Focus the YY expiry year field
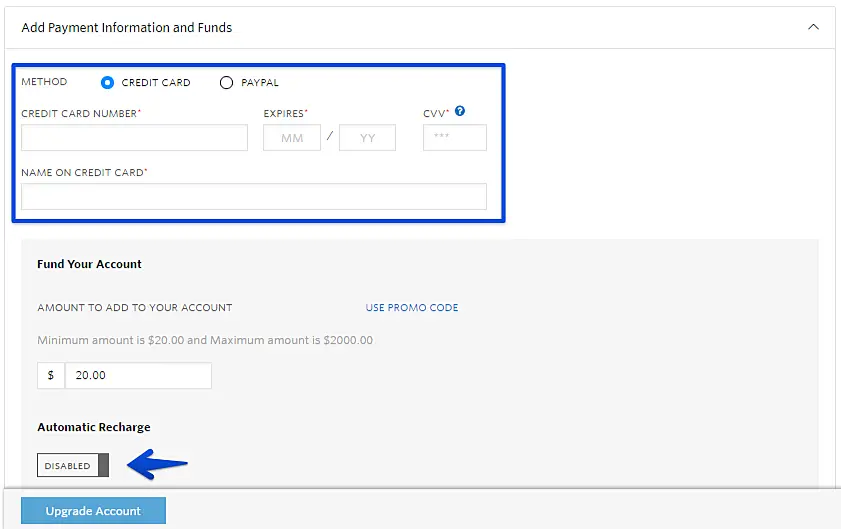The image size is (841, 529). 367,137
